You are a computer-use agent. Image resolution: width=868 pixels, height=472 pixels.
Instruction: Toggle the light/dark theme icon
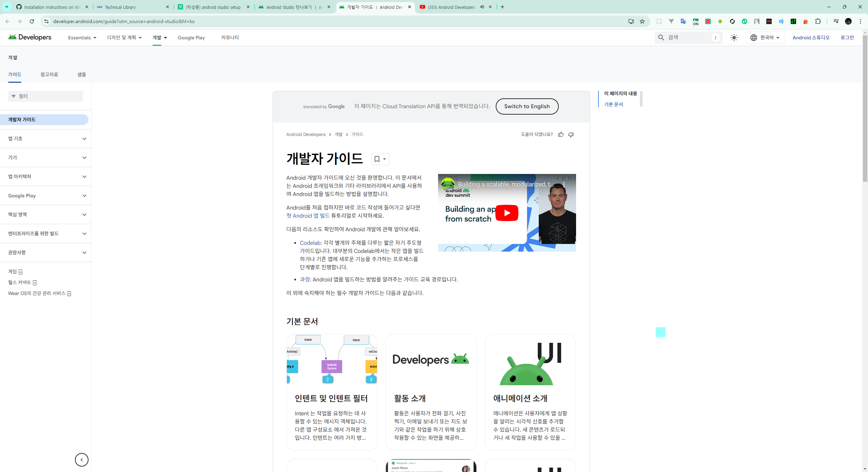(734, 38)
